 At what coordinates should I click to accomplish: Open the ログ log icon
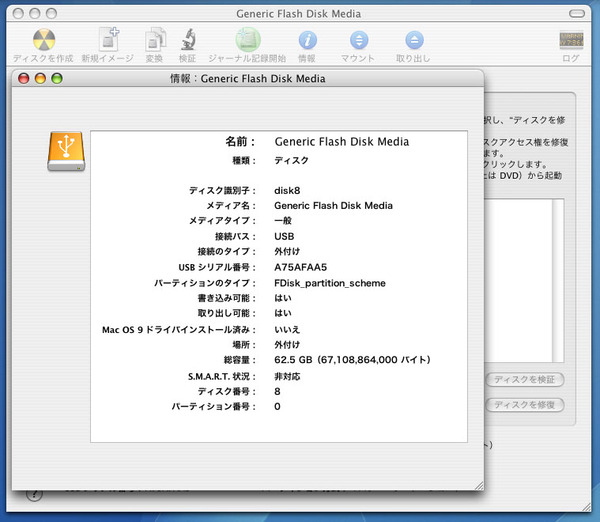[x=570, y=41]
